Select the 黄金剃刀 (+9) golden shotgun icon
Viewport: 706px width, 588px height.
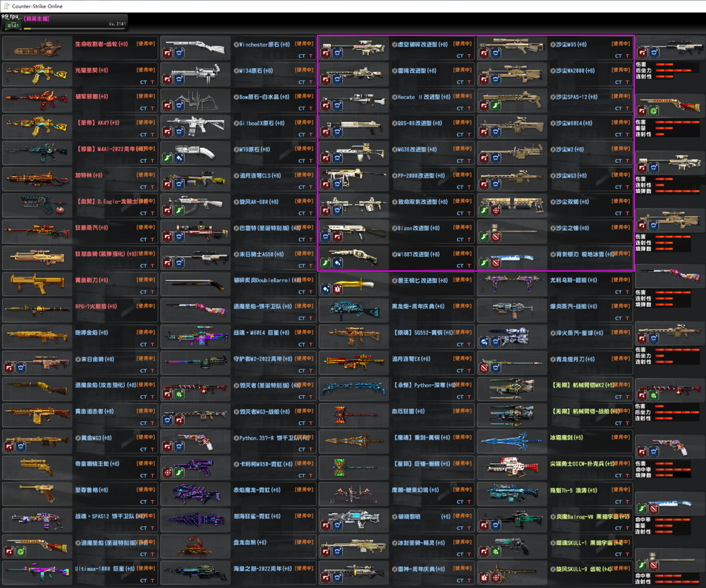coord(37,284)
